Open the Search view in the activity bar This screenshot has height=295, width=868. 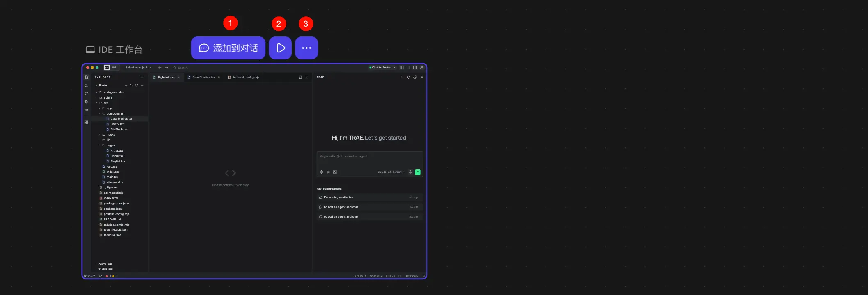click(x=86, y=85)
